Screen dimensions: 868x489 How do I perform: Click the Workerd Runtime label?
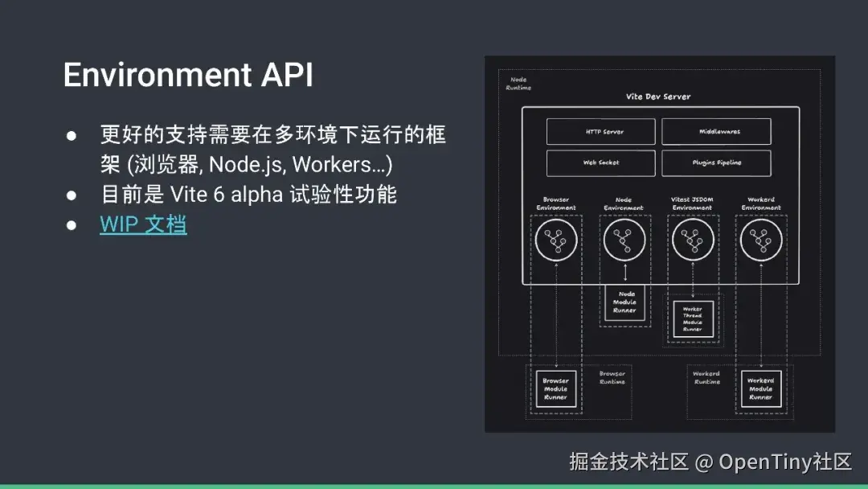[x=707, y=378]
